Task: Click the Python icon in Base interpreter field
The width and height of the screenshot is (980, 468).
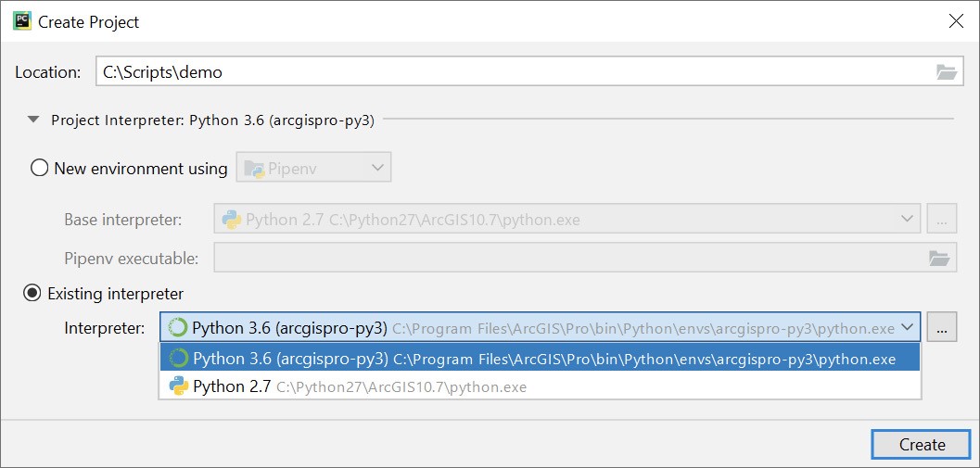Action: pyautogui.click(x=232, y=220)
